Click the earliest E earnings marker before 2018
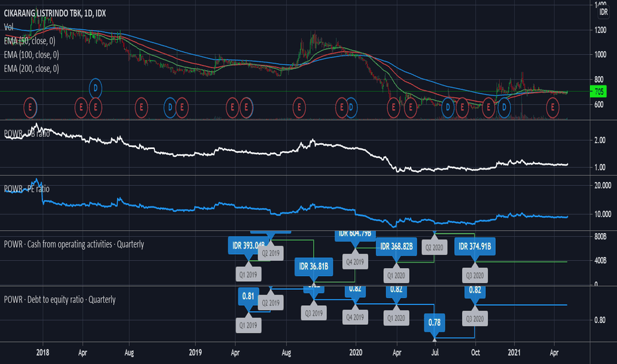Screen dimensions: 617x364 click(x=30, y=107)
